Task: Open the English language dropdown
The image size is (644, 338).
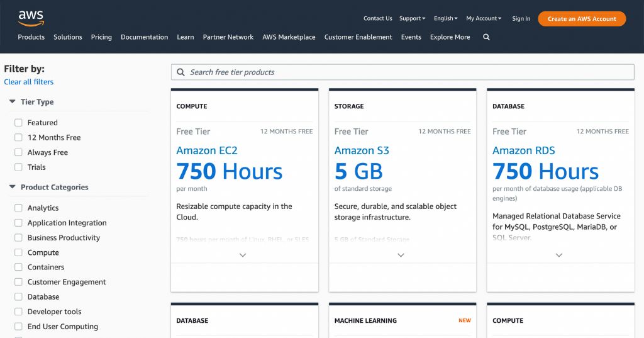Action: click(445, 18)
